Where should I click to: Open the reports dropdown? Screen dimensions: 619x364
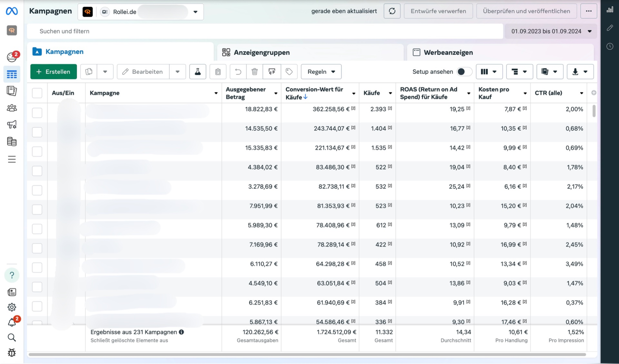[550, 72]
